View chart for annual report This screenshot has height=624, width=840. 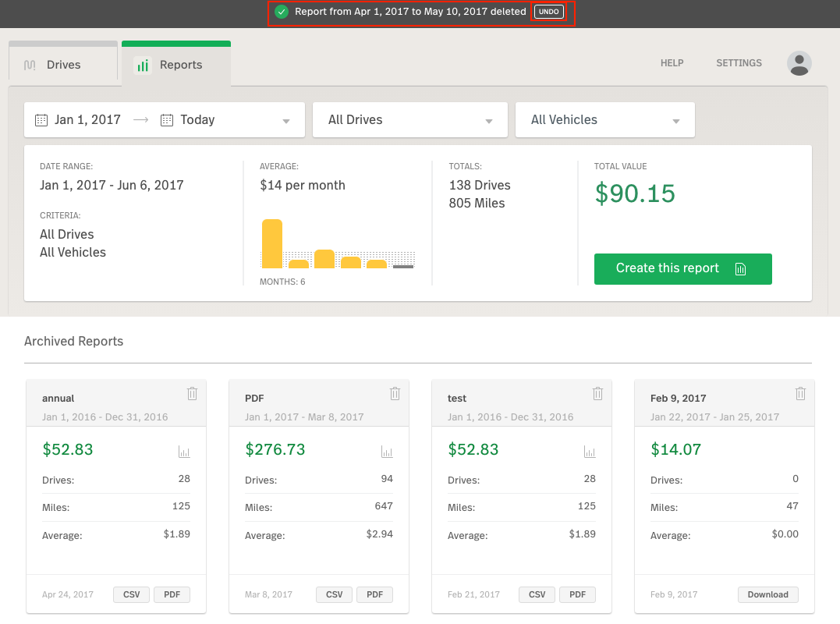184,452
